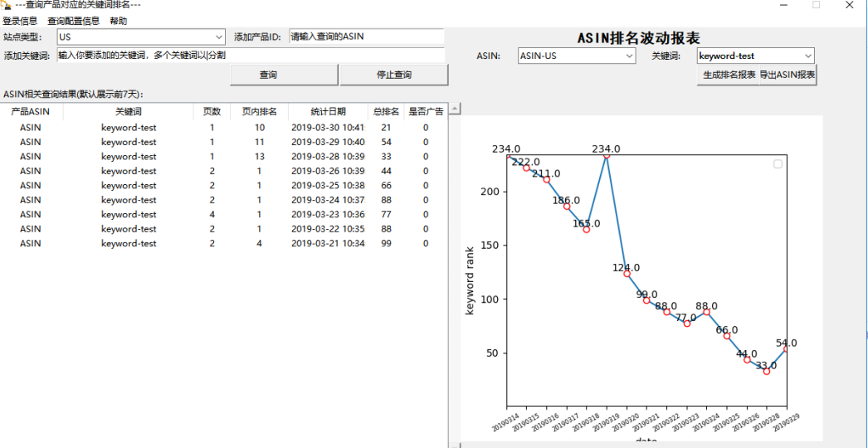Sort by the 总排名 column header
Image resolution: width=868 pixels, height=448 pixels.
click(386, 111)
